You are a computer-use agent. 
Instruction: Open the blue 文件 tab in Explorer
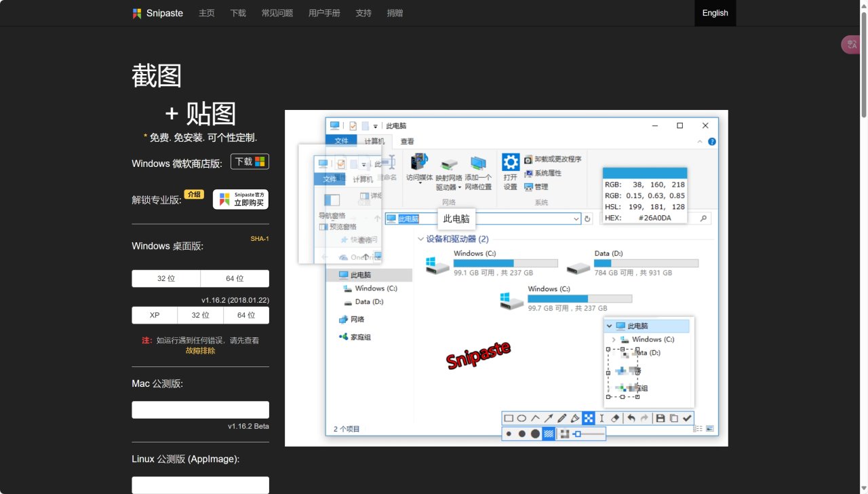[x=341, y=141]
